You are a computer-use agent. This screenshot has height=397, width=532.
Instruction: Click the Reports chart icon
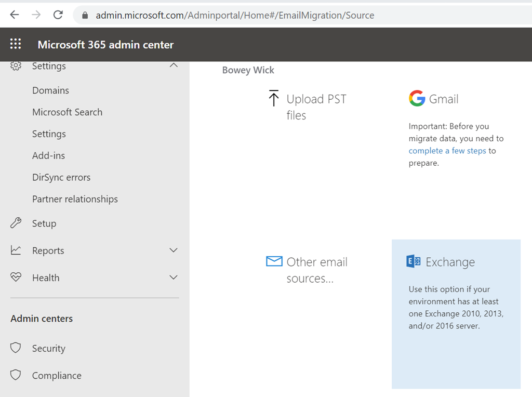coord(16,250)
